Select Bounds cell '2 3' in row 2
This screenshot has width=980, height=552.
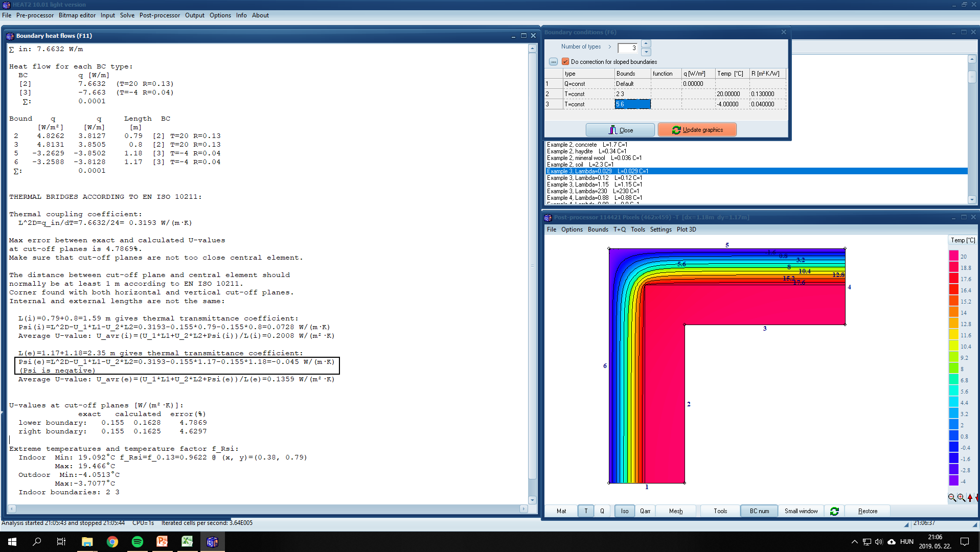click(632, 94)
